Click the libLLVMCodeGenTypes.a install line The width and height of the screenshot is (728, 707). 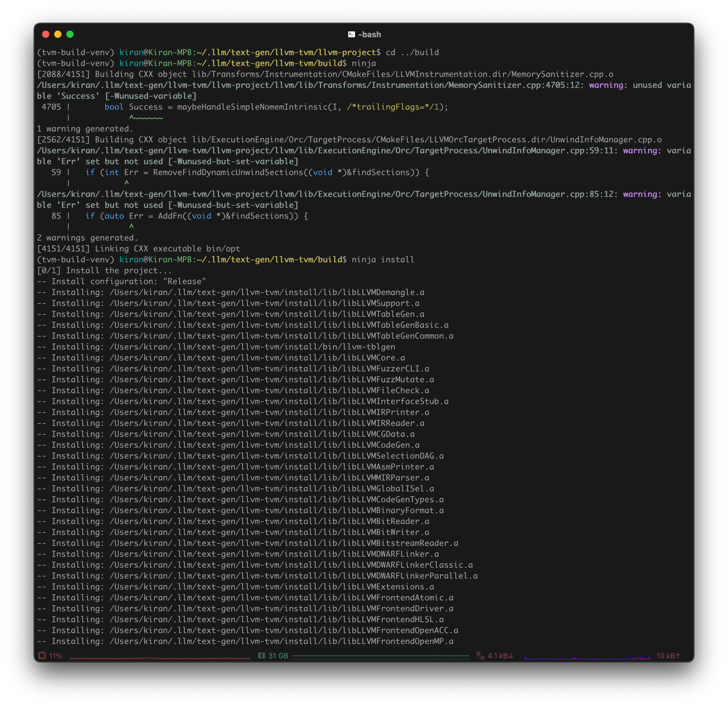click(240, 500)
